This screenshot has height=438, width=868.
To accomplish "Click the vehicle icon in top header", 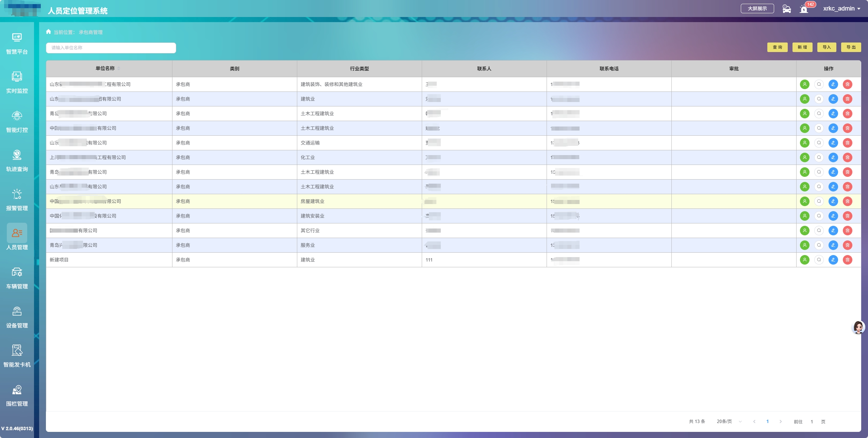I will pos(786,9).
